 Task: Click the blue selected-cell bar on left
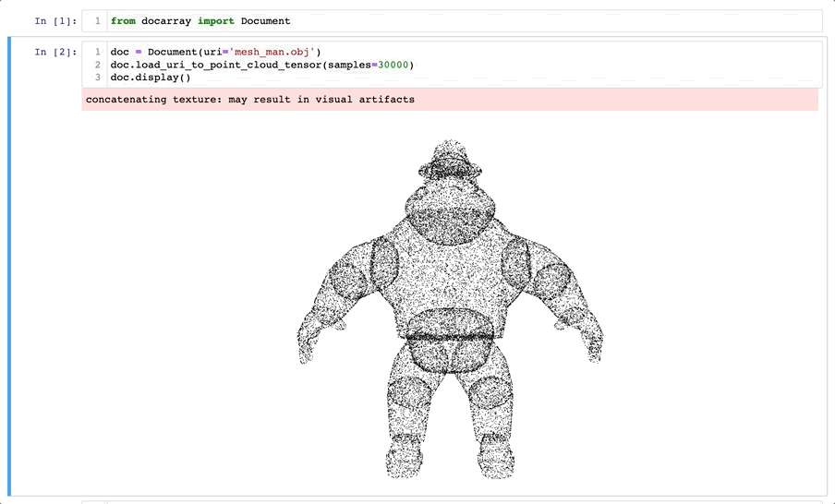tap(9, 266)
